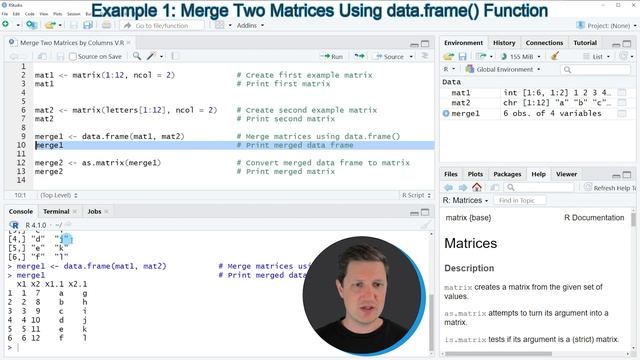Click the Print document icon
640x360 pixels.
click(107, 25)
